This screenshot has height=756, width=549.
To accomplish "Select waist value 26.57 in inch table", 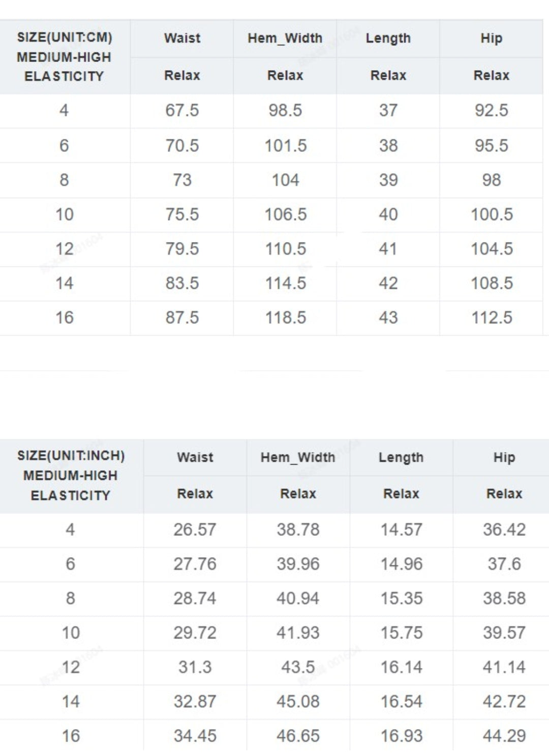I will coord(195,530).
